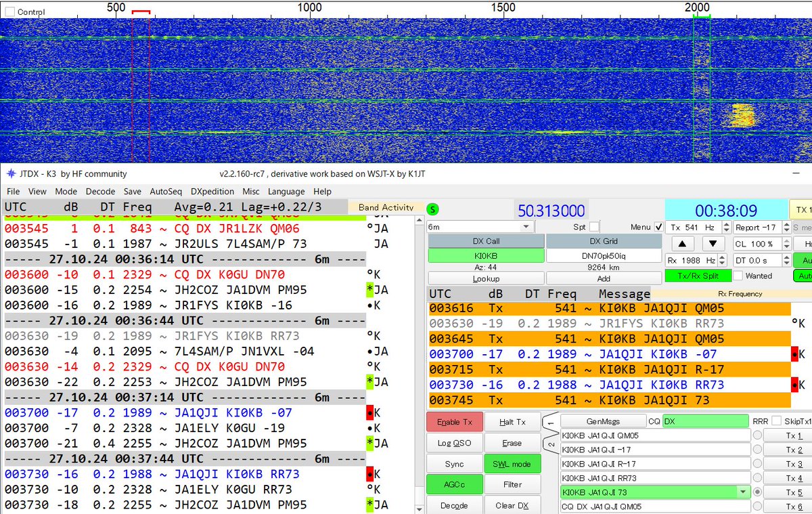
Task: Click the DX Grid field DN70pk50iq
Action: (x=604, y=256)
